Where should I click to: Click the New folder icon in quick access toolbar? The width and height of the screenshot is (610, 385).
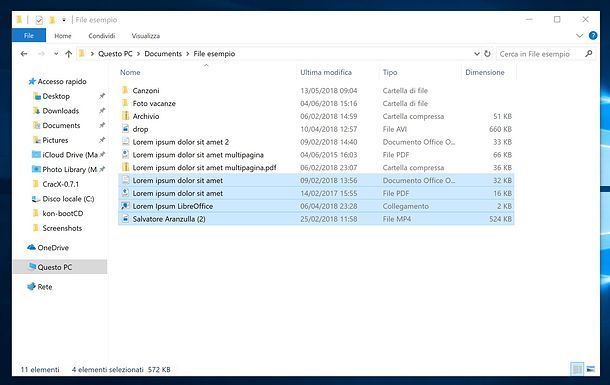pos(52,20)
